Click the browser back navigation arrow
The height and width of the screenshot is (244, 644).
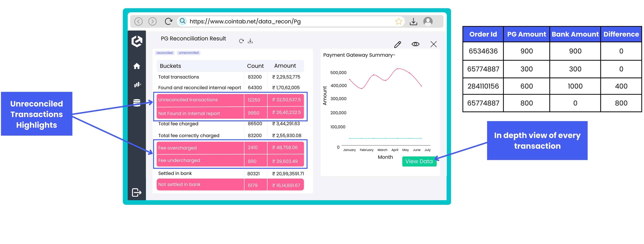[138, 21]
